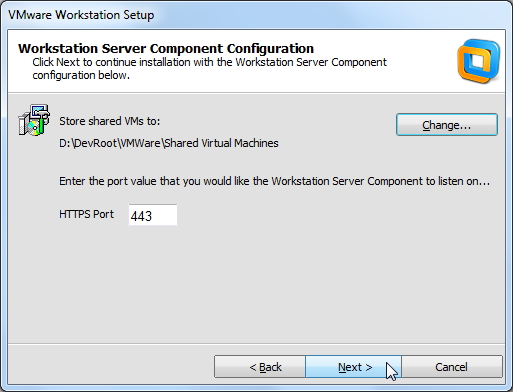
Task: Click the D:\DevRoot portion of the path
Action: (x=88, y=143)
